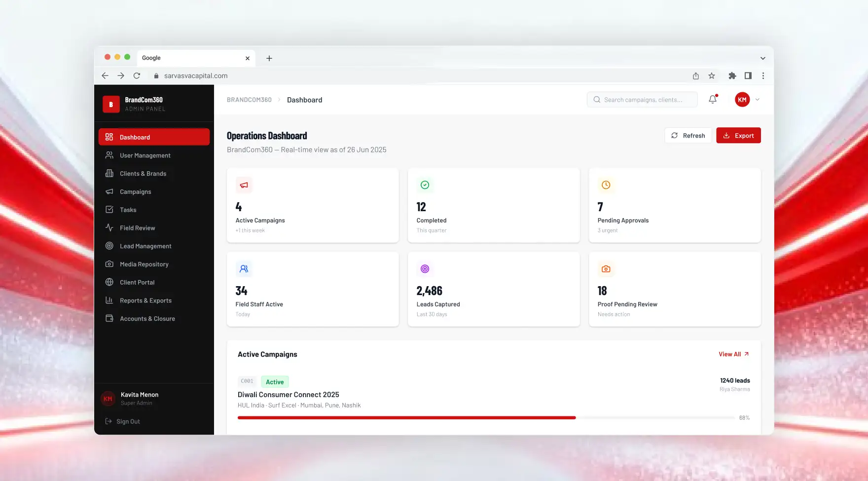Open Field Review in sidebar
The width and height of the screenshot is (868, 481).
point(154,228)
